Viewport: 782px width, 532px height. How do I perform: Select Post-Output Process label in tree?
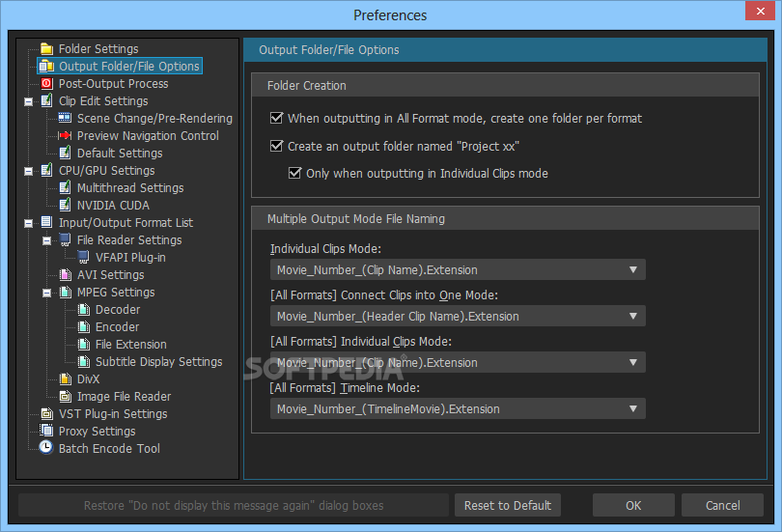tap(113, 84)
